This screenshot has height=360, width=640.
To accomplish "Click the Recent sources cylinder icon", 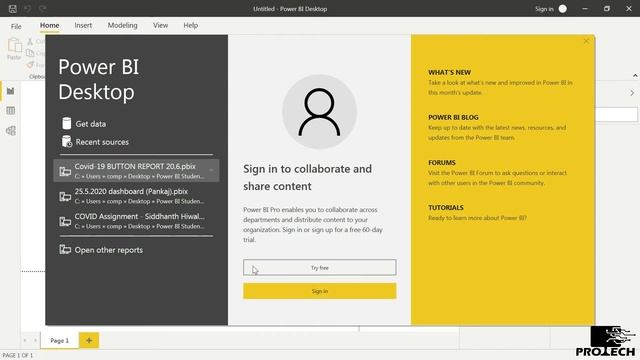I will click(x=67, y=142).
